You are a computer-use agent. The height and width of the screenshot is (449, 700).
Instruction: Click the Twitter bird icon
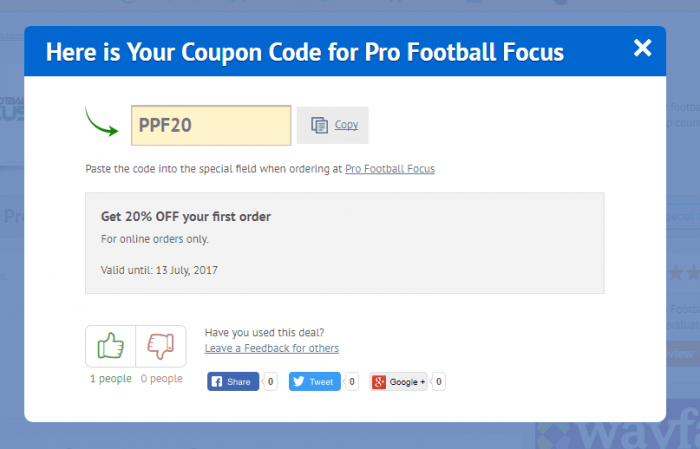coord(299,382)
